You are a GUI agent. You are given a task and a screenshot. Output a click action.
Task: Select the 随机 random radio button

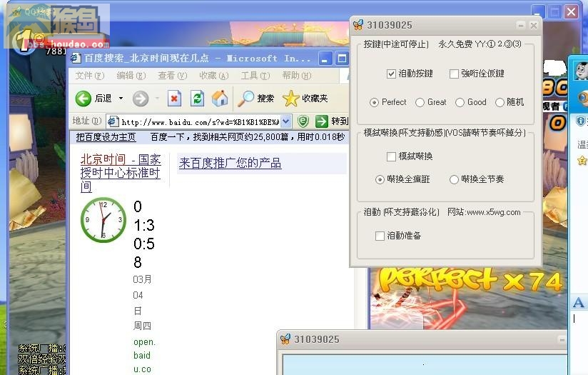(x=500, y=102)
